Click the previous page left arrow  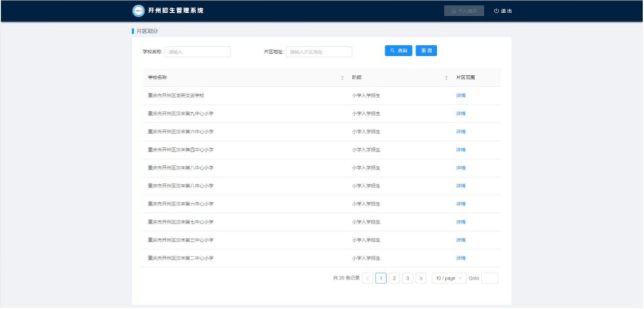(367, 278)
